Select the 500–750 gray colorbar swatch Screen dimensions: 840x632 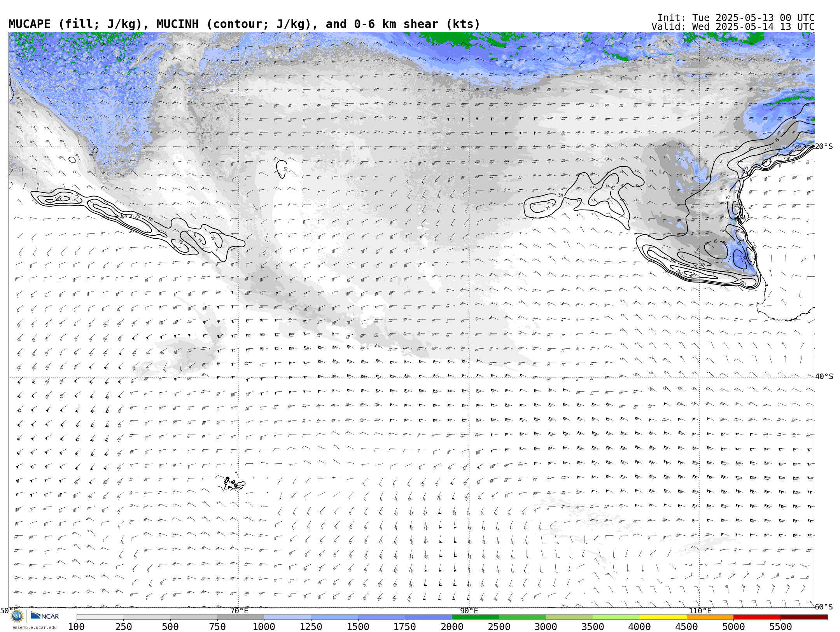pyautogui.click(x=194, y=617)
